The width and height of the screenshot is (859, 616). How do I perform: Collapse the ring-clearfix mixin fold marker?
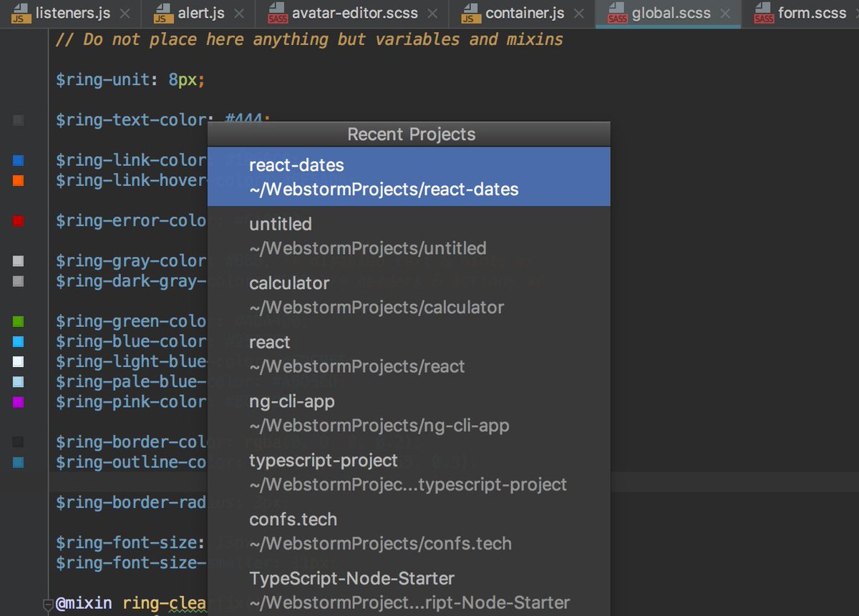pyautogui.click(x=49, y=604)
